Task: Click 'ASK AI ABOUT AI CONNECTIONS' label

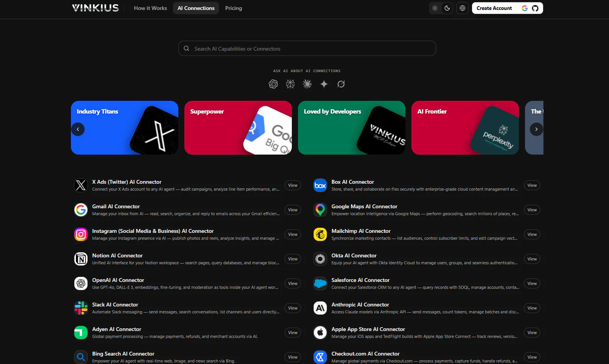Action: click(x=307, y=71)
